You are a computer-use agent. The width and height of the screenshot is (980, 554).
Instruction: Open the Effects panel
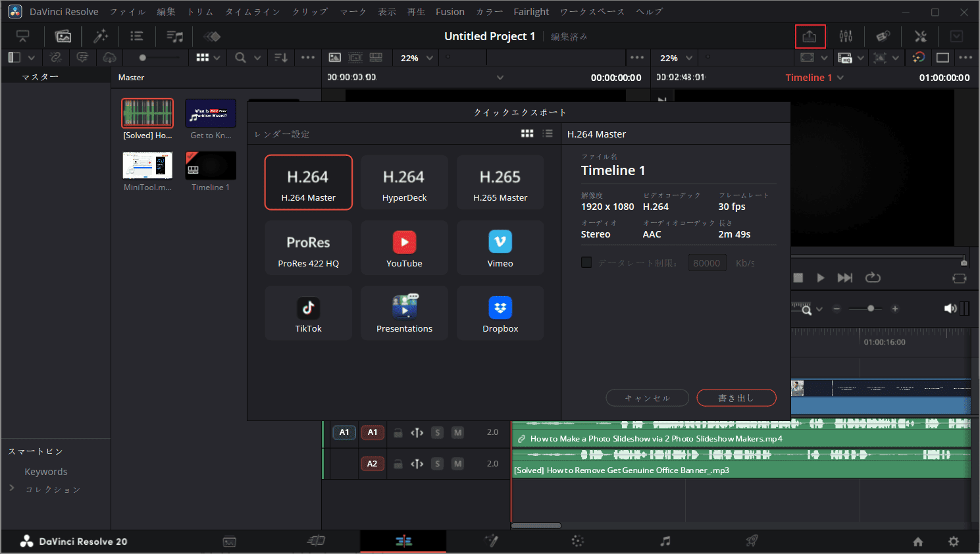click(x=101, y=36)
